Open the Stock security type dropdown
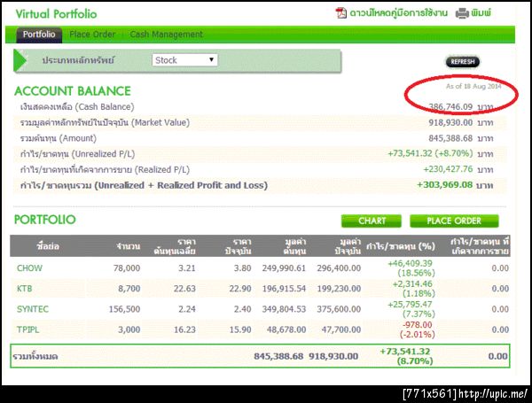Screen dimensions: 532x403 [185, 60]
